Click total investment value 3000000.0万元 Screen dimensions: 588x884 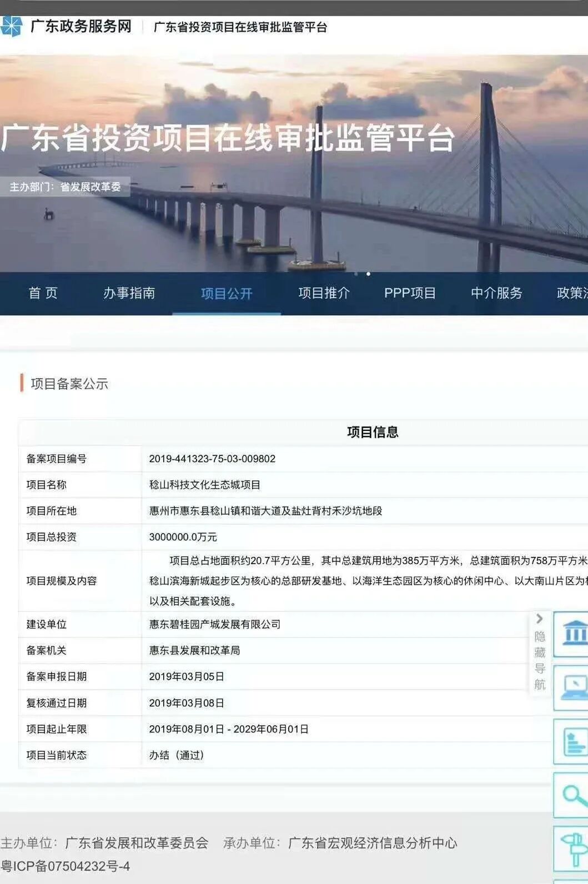coord(183,537)
